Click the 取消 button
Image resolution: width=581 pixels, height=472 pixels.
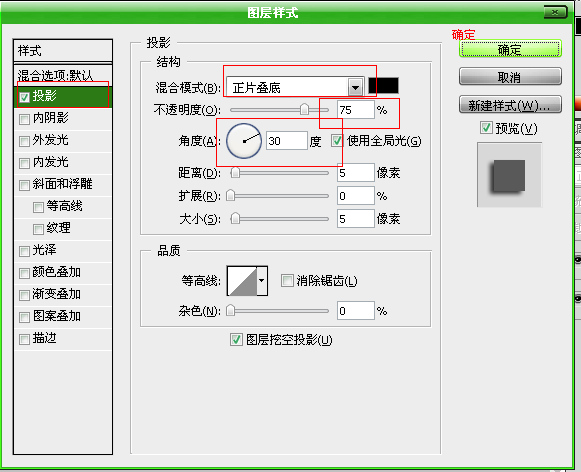pyautogui.click(x=510, y=77)
